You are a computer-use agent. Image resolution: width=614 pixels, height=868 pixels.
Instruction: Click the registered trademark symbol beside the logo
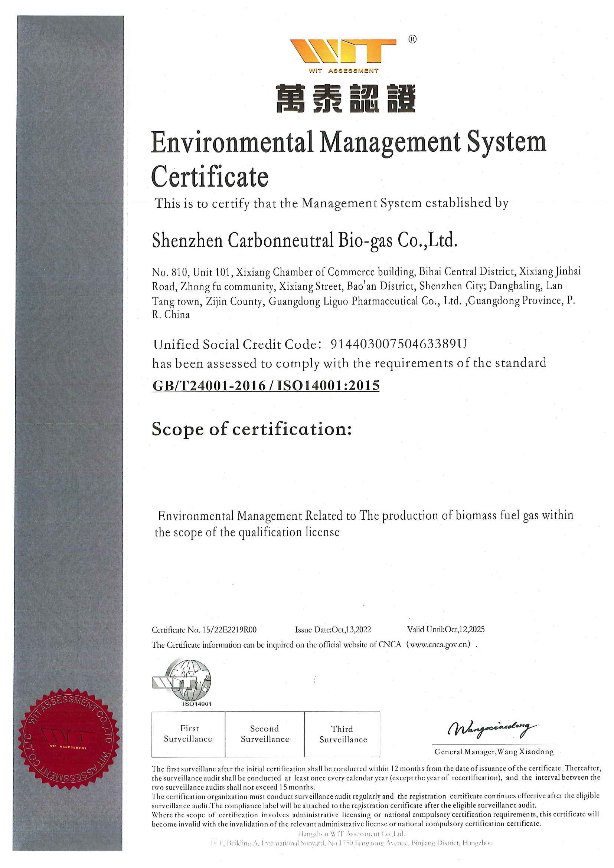point(412,39)
